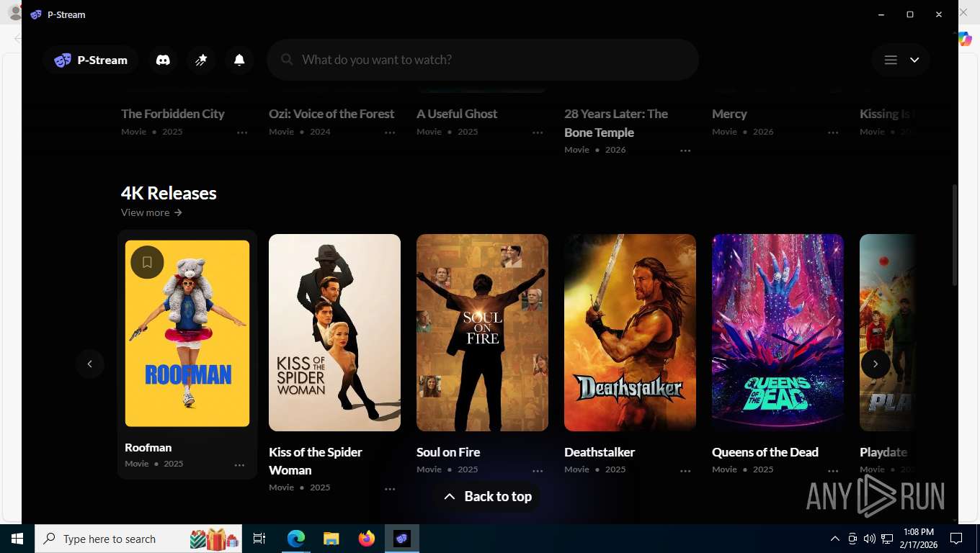Screen dimensions: 980x553
Task: Click the P-Stream logo button
Action: point(90,60)
